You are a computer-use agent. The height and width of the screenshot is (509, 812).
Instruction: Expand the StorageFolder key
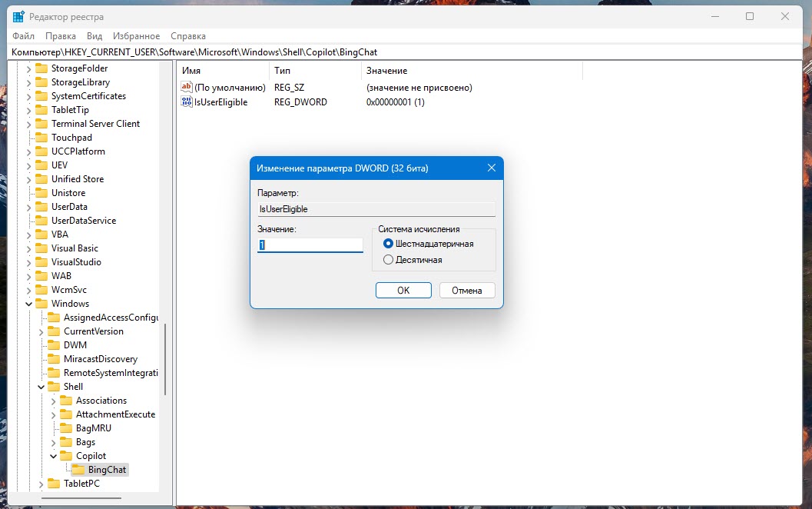(28, 68)
